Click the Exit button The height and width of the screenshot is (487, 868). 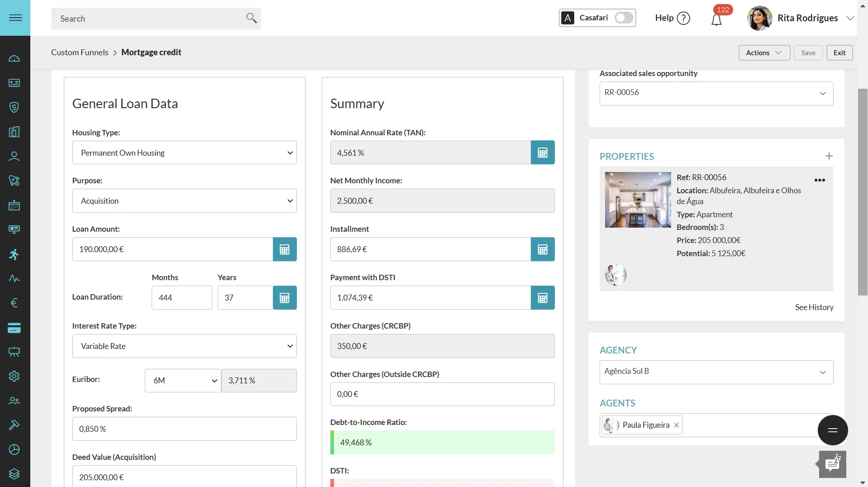pyautogui.click(x=839, y=53)
